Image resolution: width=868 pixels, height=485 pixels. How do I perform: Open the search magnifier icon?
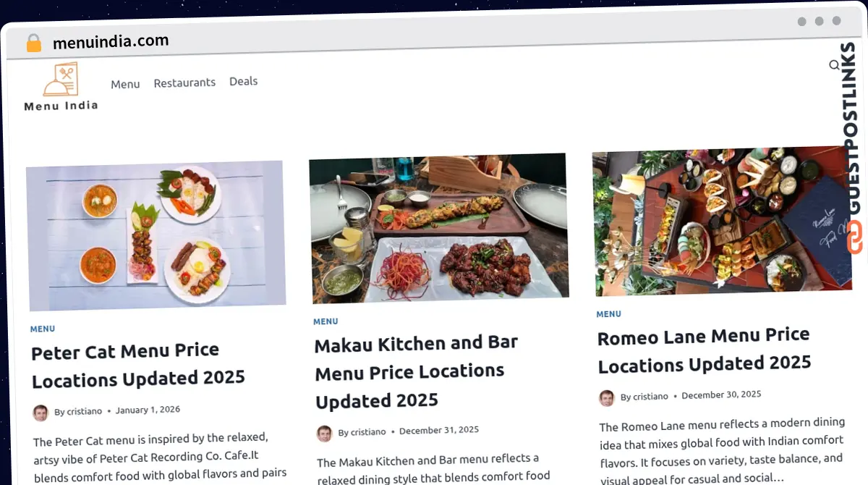[x=834, y=65]
